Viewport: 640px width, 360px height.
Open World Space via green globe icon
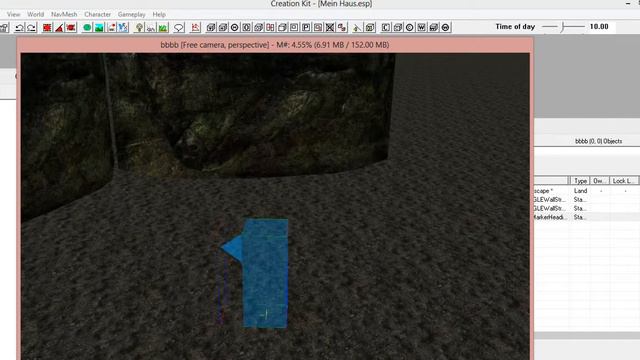[x=87, y=28]
